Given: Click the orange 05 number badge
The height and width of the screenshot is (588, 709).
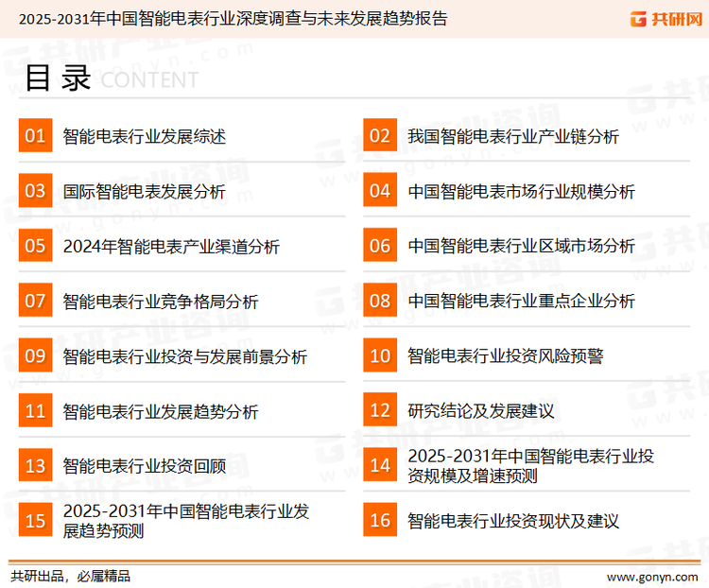Looking at the screenshot, I should pyautogui.click(x=35, y=246).
